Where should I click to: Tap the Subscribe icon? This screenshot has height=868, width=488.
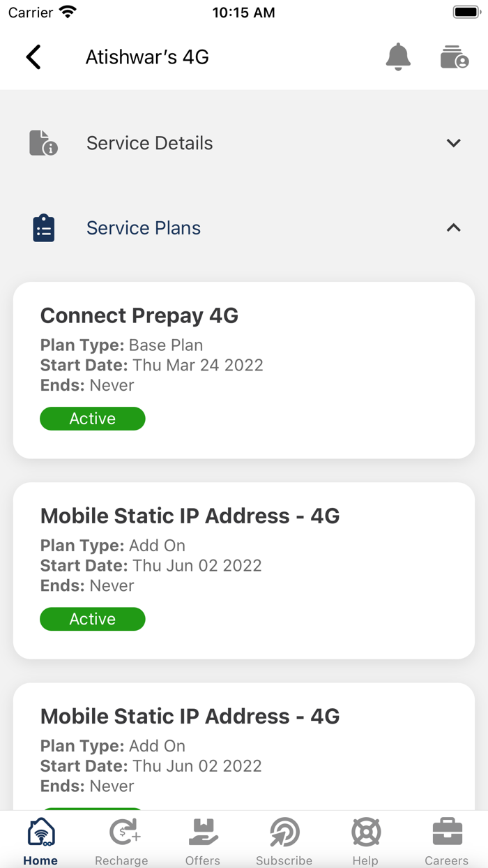pos(284,832)
